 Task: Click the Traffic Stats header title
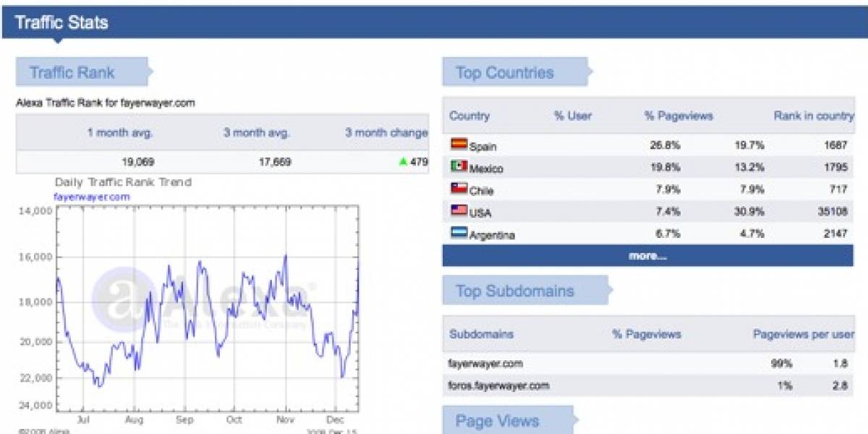point(61,22)
